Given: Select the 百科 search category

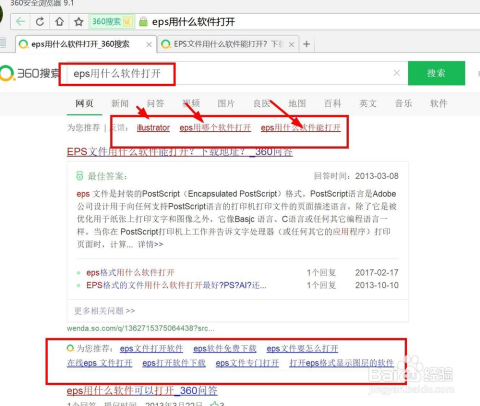Looking at the screenshot, I should [x=332, y=104].
